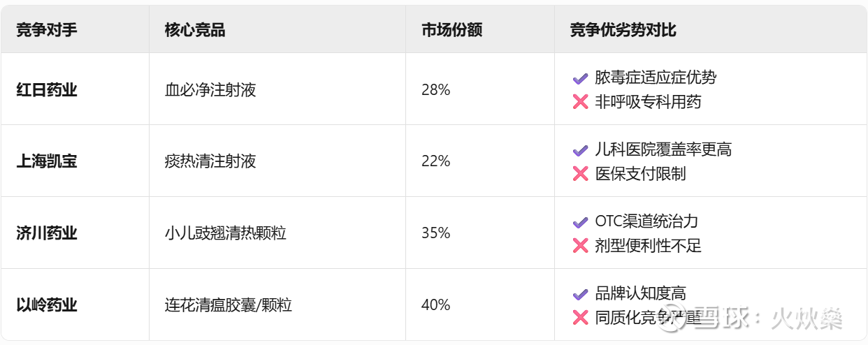The width and height of the screenshot is (868, 345).
Task: Click the 35% market share value
Action: [x=436, y=233]
